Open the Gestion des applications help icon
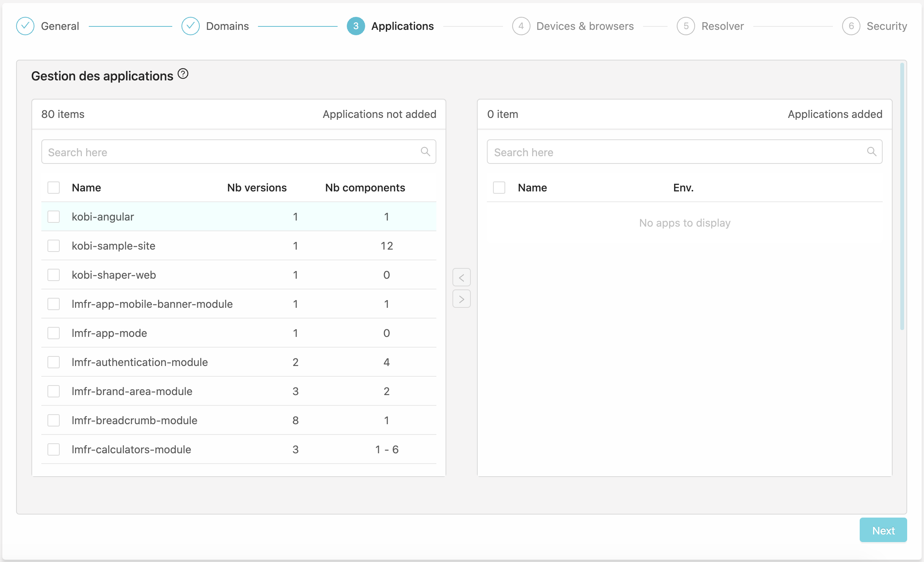 (x=183, y=74)
